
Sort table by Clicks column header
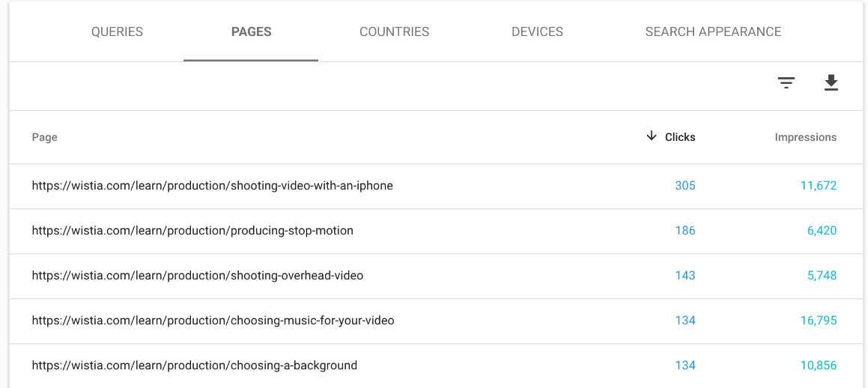(680, 137)
